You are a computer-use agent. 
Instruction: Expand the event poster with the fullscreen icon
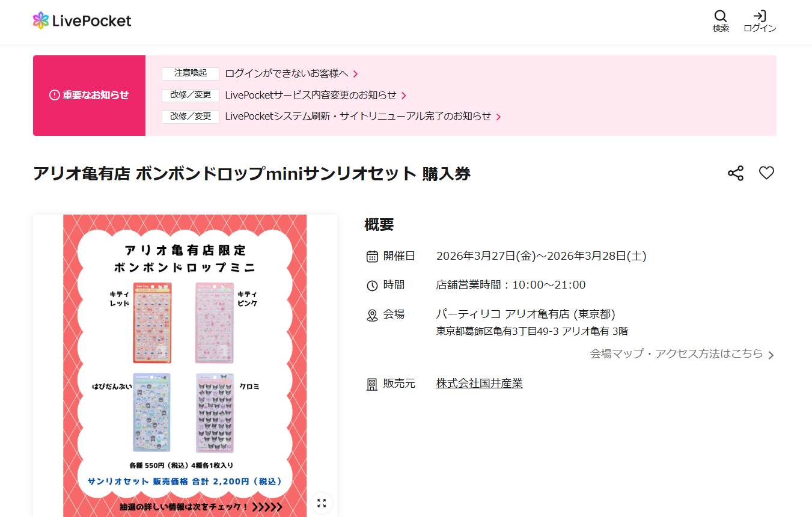pos(322,503)
